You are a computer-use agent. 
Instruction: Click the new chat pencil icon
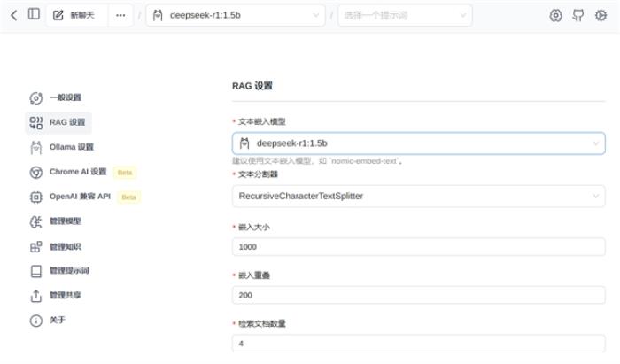click(58, 15)
